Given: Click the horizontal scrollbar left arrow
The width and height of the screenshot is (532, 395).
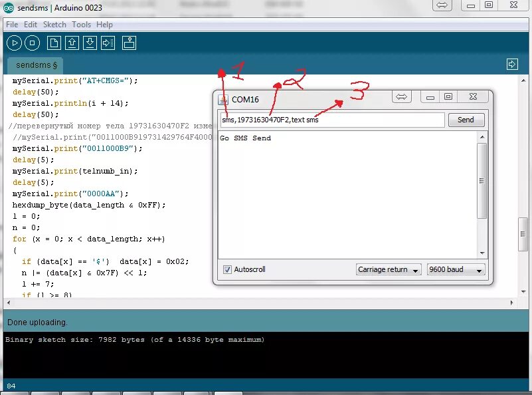Looking at the screenshot, I should point(9,303).
